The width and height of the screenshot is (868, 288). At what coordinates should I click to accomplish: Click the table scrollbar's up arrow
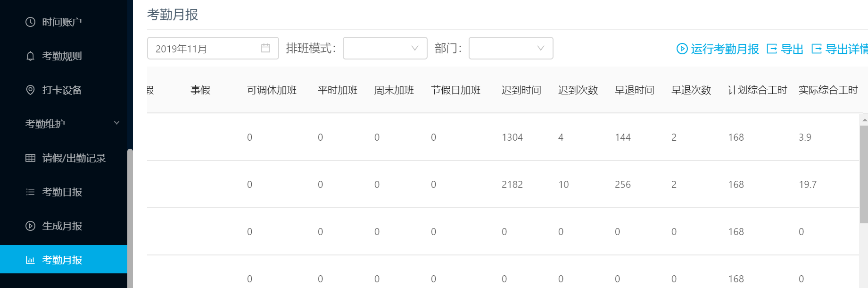point(864,120)
